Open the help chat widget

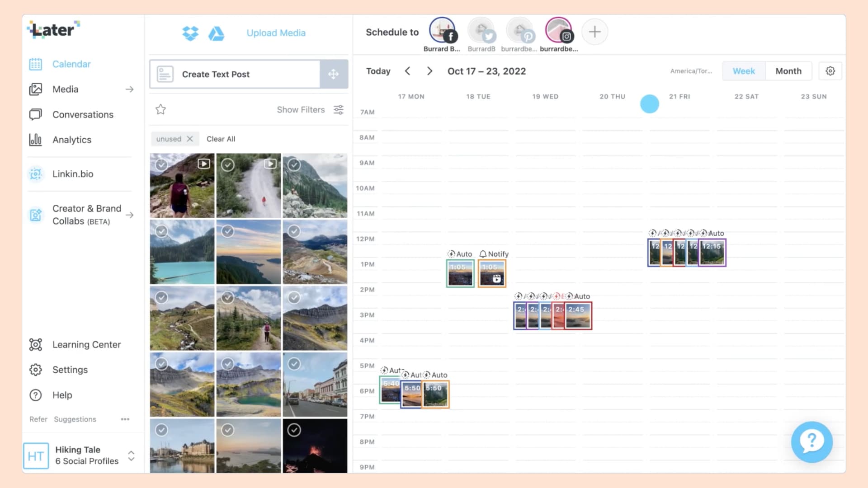tap(811, 442)
